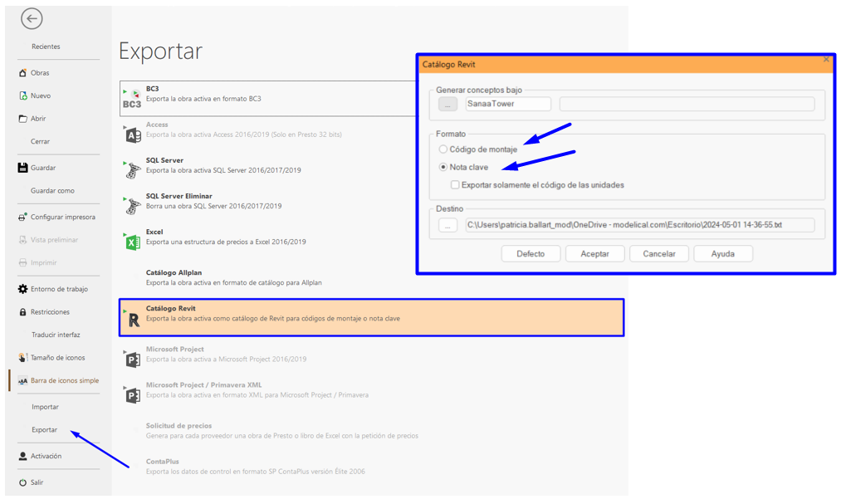Click the Activación user icon
841x504 pixels.
coord(22,457)
